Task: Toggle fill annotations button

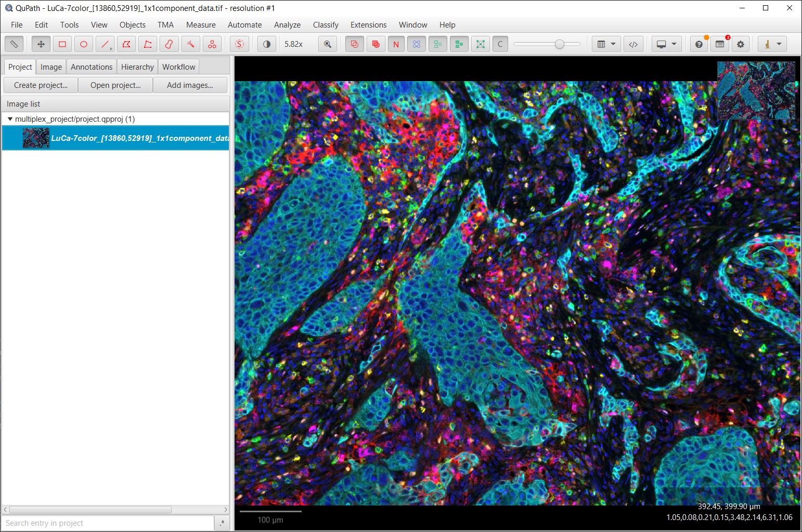Action: (376, 44)
